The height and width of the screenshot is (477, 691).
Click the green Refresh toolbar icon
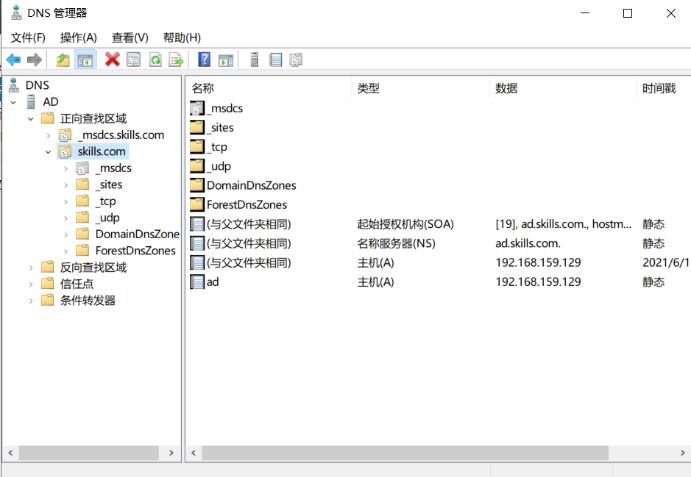(x=155, y=60)
